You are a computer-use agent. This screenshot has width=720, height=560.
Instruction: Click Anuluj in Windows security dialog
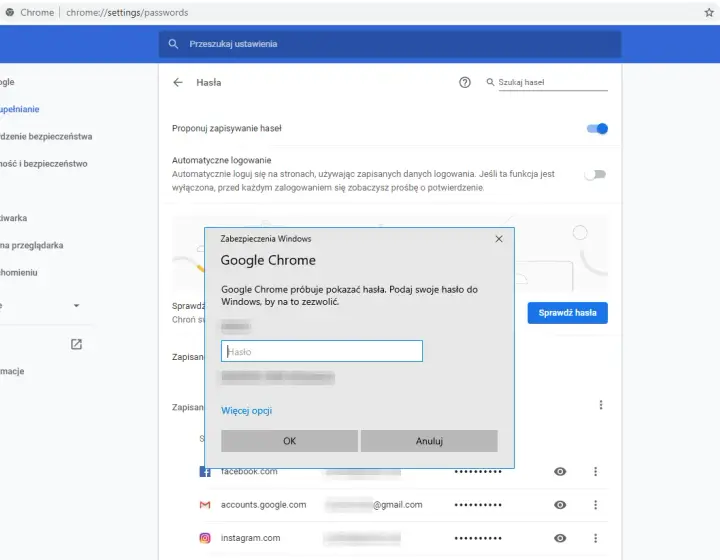[429, 441]
